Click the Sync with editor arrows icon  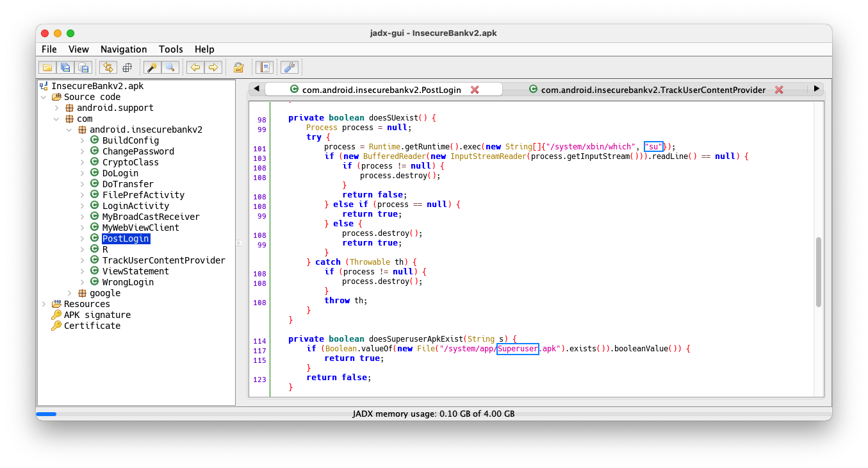click(108, 67)
